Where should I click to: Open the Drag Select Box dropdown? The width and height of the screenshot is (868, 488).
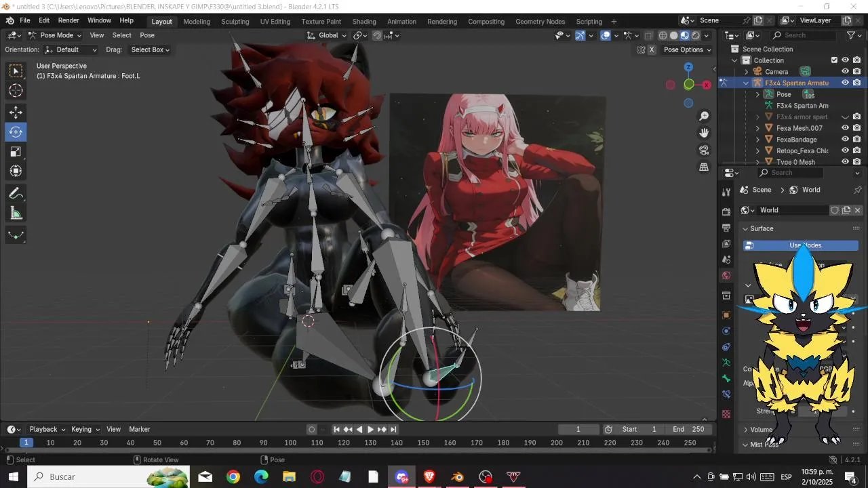(150, 49)
